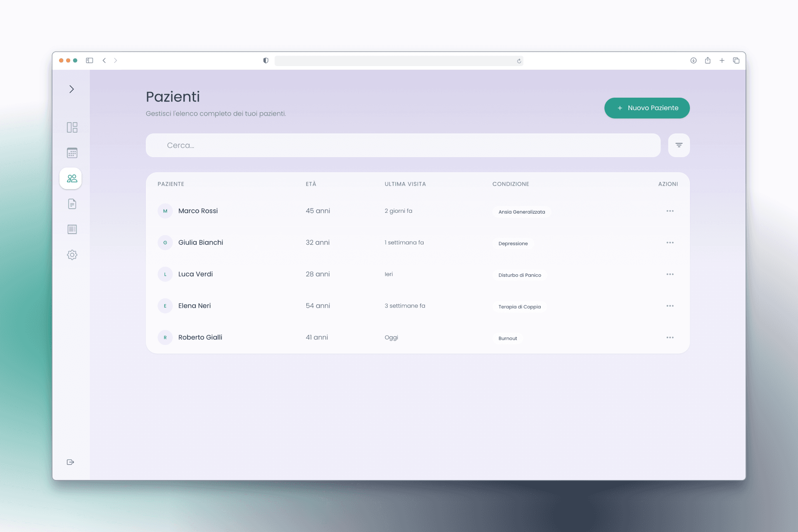Select the patients icon in sidebar
The width and height of the screenshot is (798, 532).
pos(71,178)
